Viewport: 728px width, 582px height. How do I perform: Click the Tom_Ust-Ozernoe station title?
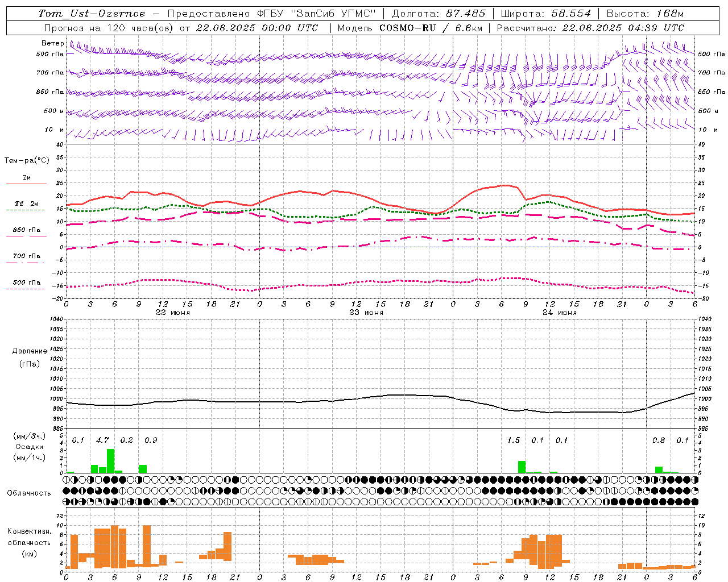click(92, 14)
